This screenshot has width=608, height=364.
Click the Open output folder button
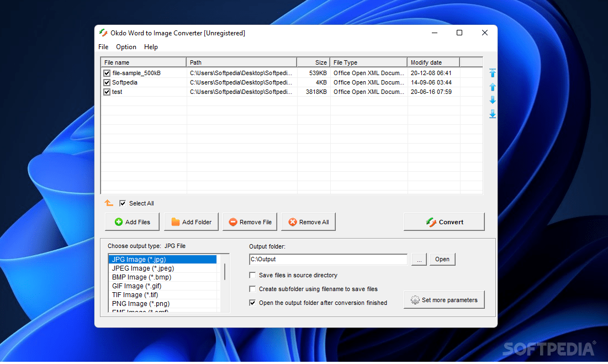tap(442, 260)
